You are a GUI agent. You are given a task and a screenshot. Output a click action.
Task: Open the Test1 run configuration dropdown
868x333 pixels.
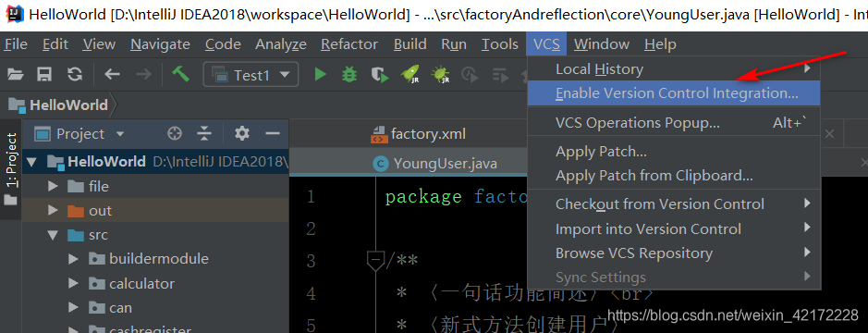251,75
